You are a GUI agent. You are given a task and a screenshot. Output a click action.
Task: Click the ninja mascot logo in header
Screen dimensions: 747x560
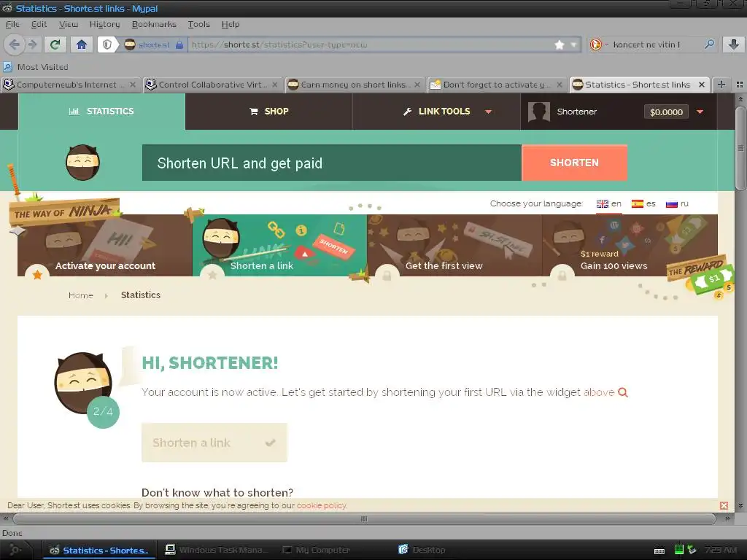click(83, 163)
